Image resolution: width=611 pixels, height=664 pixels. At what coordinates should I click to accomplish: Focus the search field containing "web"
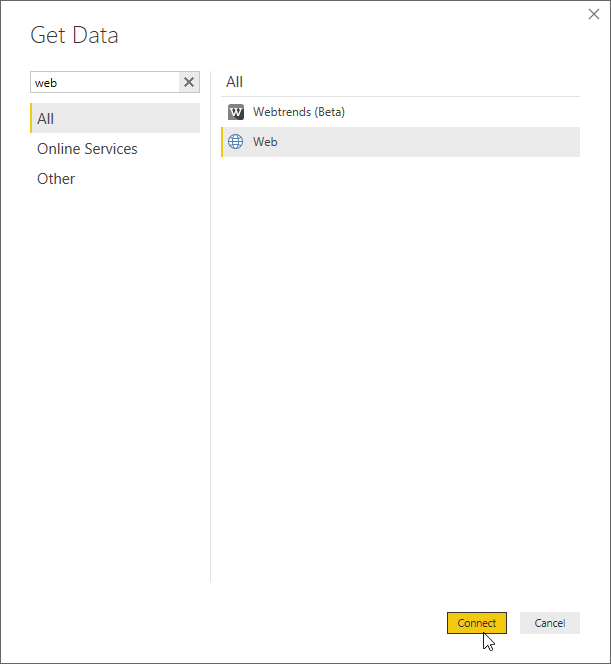click(x=104, y=83)
